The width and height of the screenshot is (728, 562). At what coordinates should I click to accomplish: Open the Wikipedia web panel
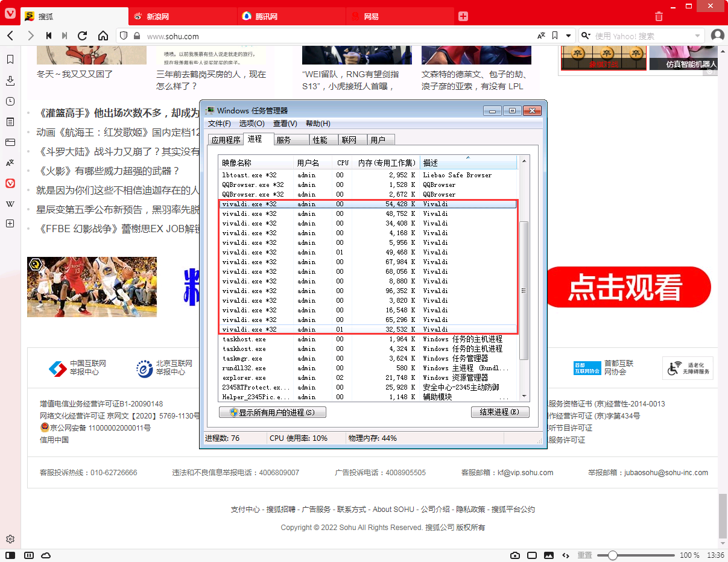point(10,204)
